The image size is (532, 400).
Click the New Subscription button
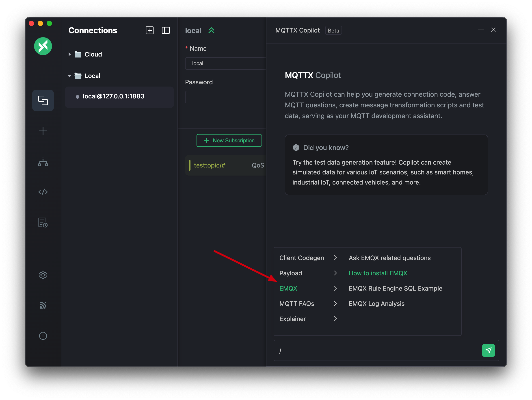pyautogui.click(x=229, y=141)
